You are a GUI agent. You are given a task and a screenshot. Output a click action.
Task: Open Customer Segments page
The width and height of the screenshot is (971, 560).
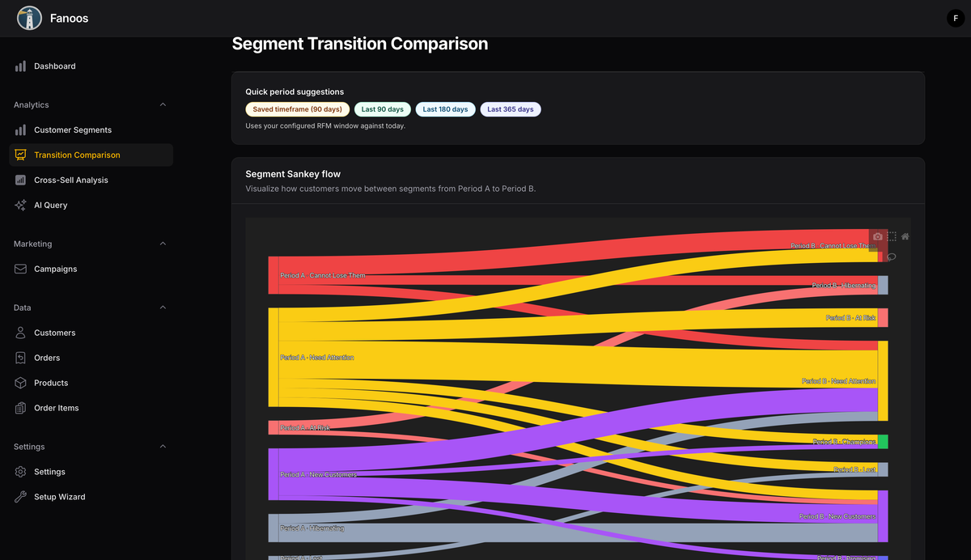(73, 130)
